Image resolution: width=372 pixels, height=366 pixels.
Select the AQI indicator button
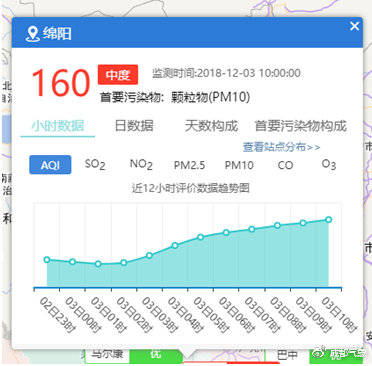click(50, 165)
